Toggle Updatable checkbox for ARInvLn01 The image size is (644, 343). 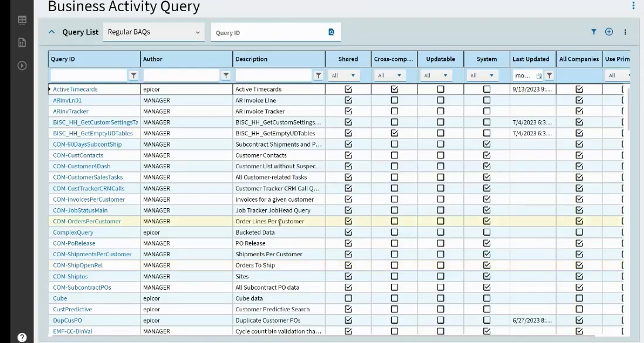tap(440, 100)
